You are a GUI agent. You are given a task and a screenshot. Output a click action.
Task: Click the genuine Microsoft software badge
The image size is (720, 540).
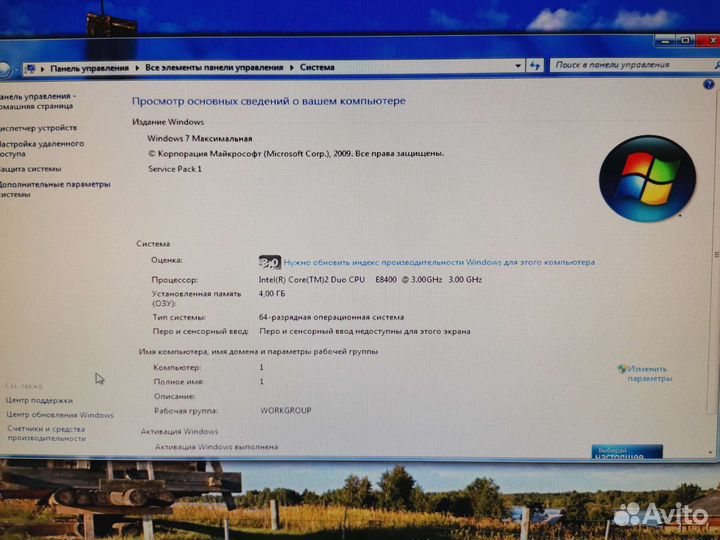[x=627, y=452]
